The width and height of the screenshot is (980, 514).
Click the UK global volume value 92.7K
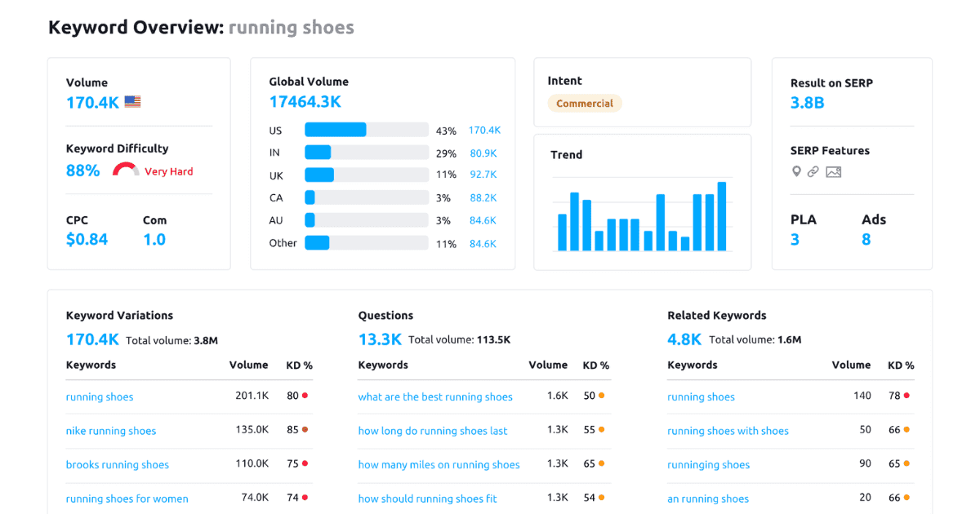(483, 175)
